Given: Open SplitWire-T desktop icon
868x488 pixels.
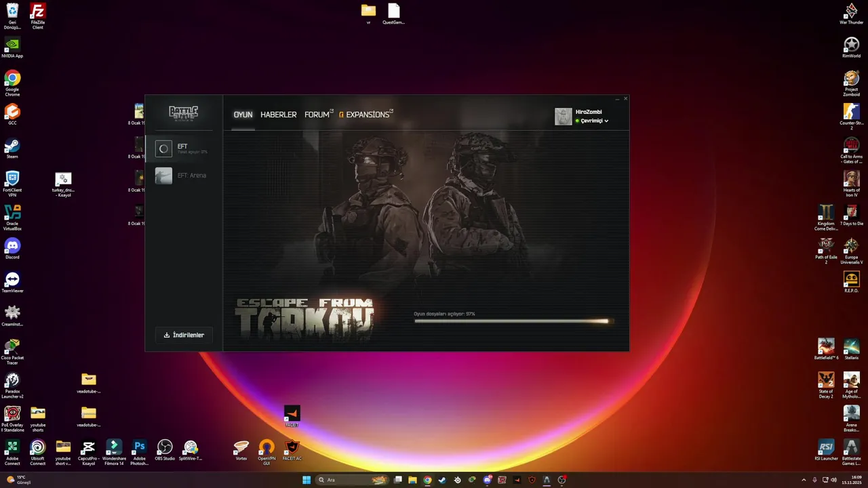Looking at the screenshot, I should pyautogui.click(x=191, y=451).
